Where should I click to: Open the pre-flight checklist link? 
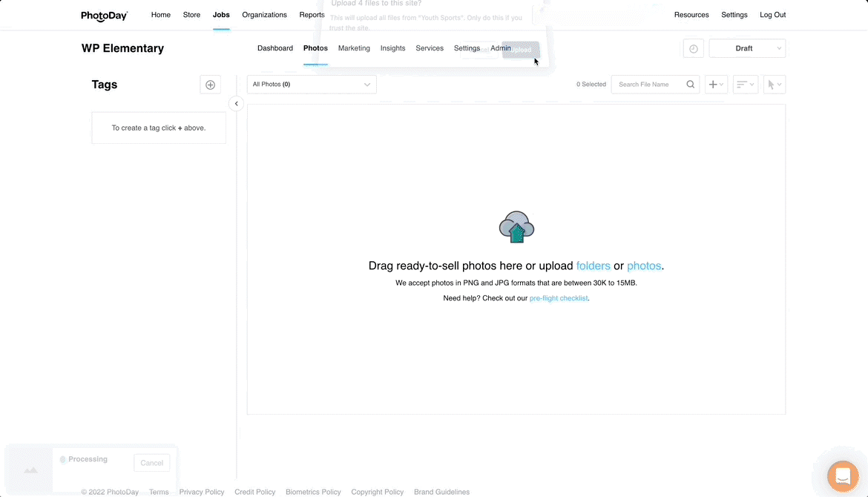point(558,298)
